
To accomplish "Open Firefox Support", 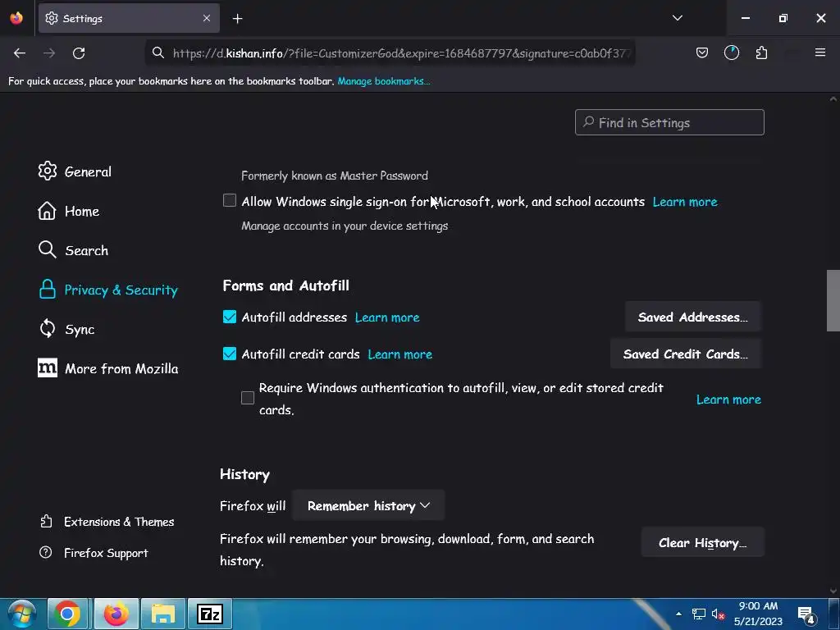I will point(94,553).
